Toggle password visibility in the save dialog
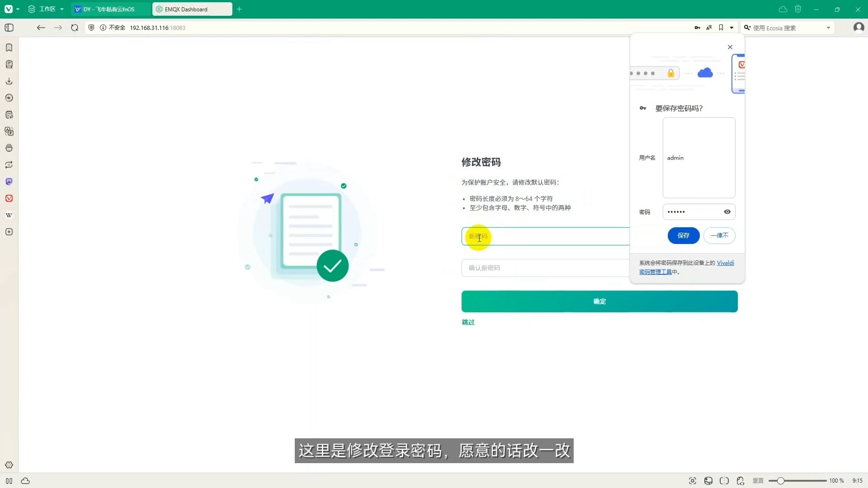The image size is (868, 488). click(x=727, y=212)
